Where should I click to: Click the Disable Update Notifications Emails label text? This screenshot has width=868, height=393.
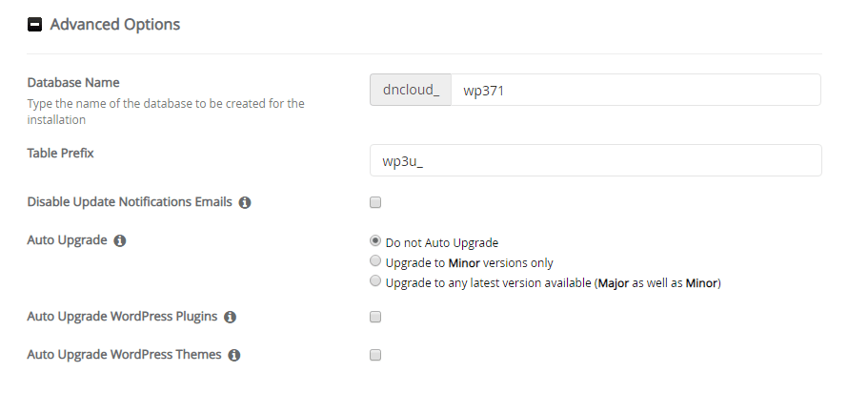click(130, 202)
